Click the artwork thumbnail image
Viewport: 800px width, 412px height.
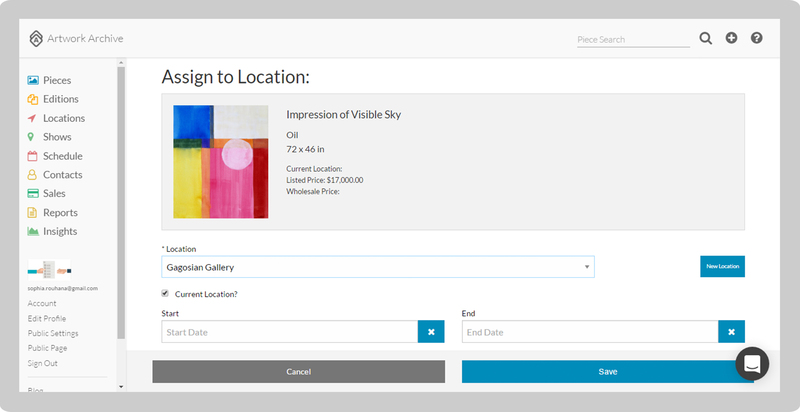(220, 162)
